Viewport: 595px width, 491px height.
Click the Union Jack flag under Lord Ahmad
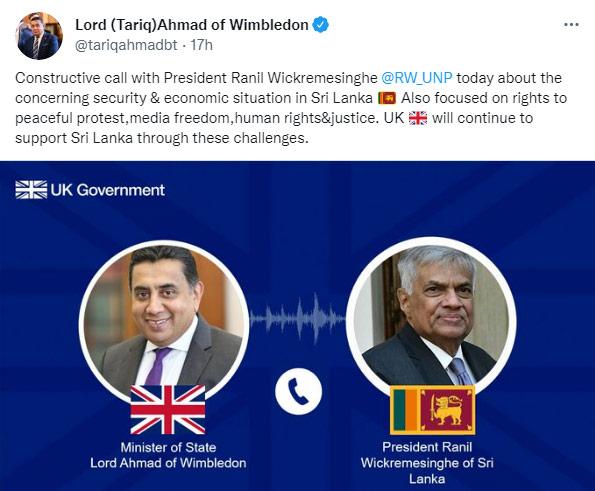pyautogui.click(x=168, y=410)
